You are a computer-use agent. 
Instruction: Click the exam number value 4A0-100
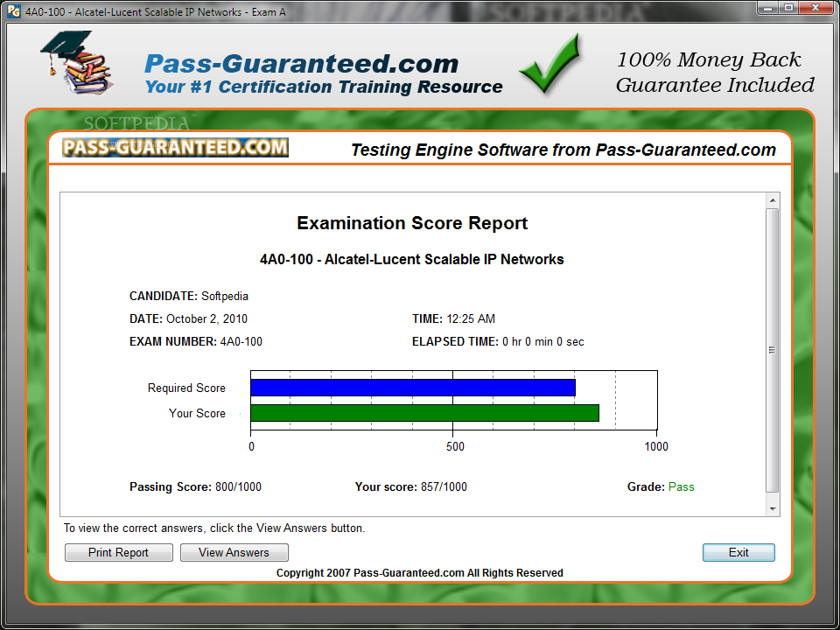(241, 342)
